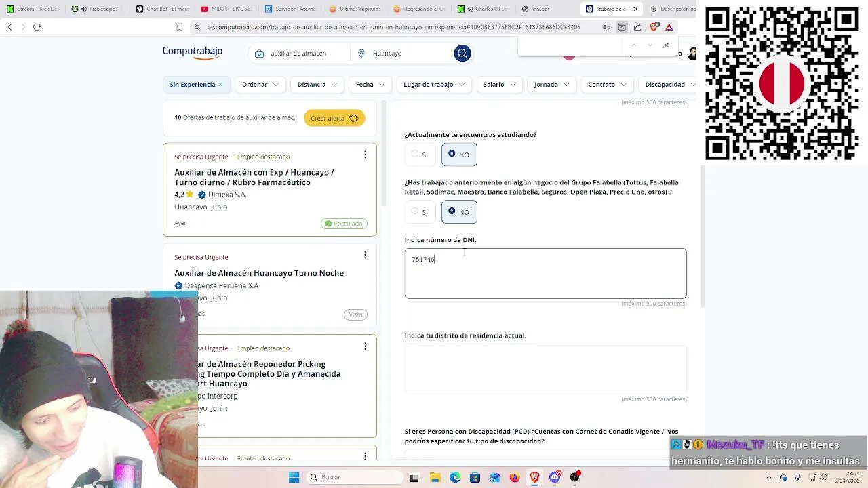The image size is (868, 488).
Task: Select NO for currently studying question
Action: coord(459,155)
